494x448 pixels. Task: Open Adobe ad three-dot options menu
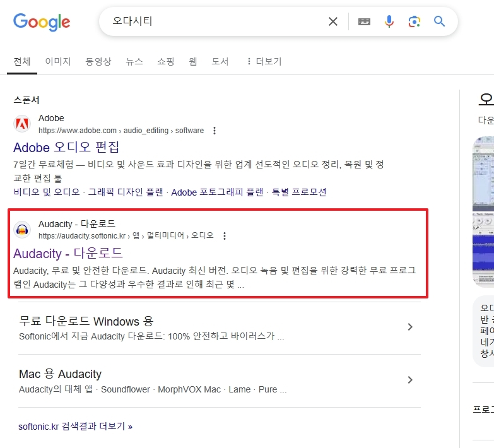coord(215,131)
